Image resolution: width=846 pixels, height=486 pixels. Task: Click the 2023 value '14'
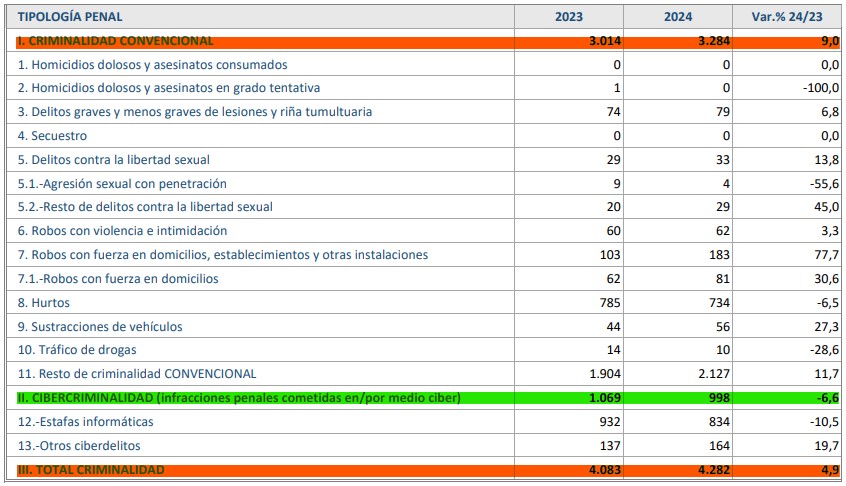click(613, 350)
